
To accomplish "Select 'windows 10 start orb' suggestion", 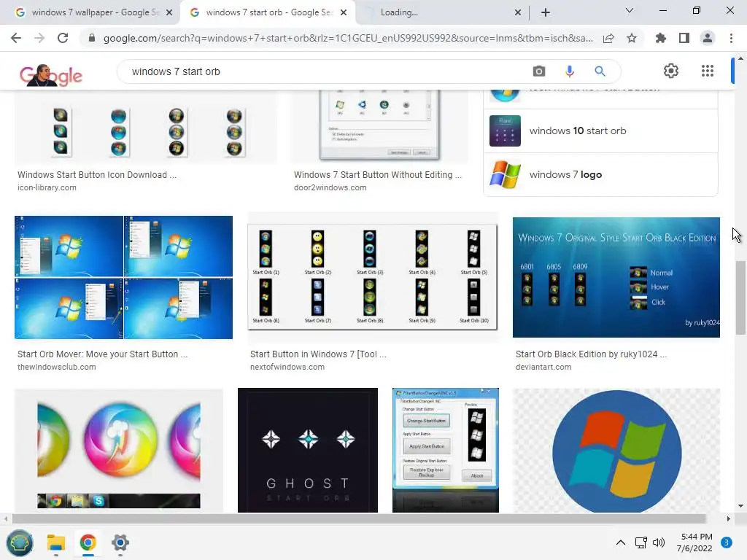I will (x=601, y=131).
